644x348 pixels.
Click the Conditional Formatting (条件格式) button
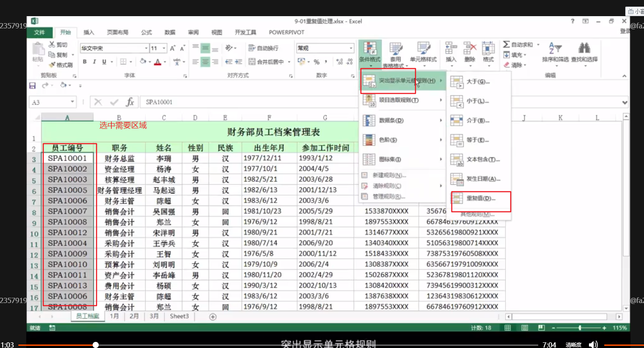(x=370, y=53)
